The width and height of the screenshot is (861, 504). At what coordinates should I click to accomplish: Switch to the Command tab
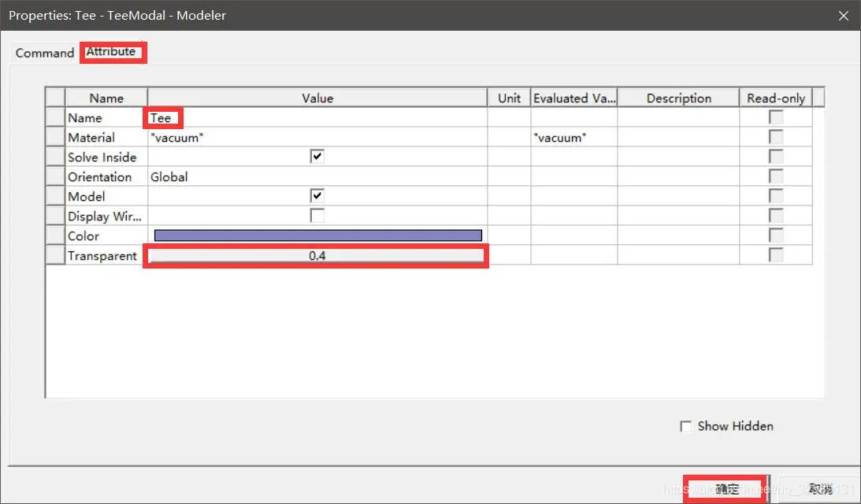(x=44, y=53)
